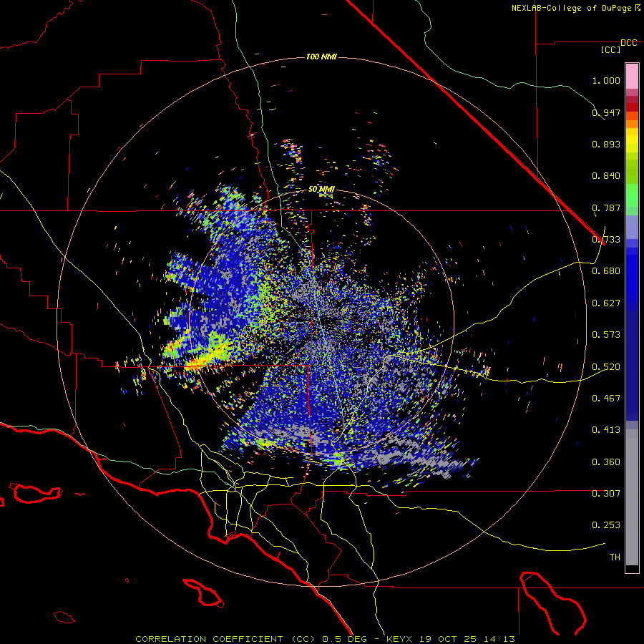Select the 0.413 scale value
This screenshot has width=644, height=644.
[x=606, y=430]
